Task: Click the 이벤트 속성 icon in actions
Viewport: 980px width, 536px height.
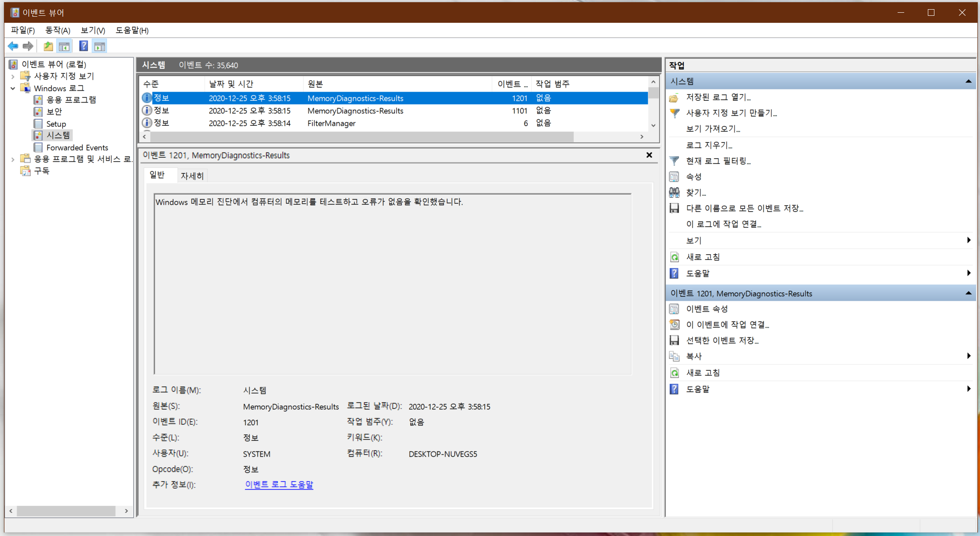Action: click(674, 309)
